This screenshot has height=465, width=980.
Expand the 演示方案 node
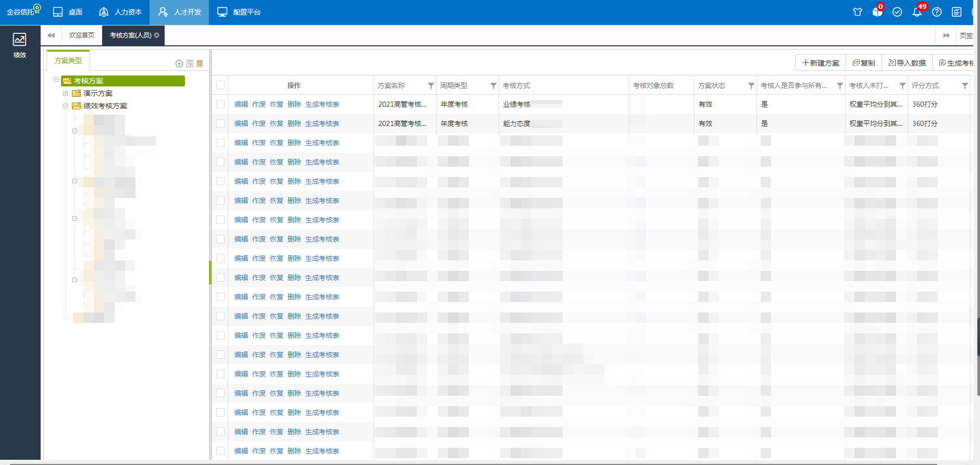pos(65,93)
